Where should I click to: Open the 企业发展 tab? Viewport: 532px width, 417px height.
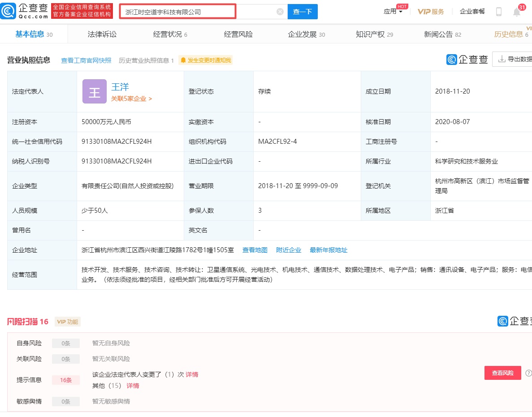(307, 34)
